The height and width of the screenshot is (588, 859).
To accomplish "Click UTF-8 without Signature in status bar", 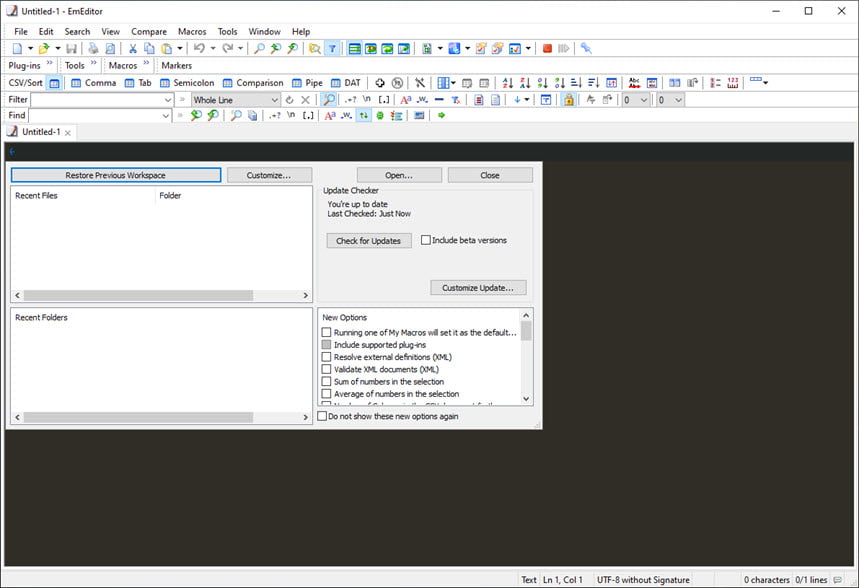I will (x=643, y=580).
